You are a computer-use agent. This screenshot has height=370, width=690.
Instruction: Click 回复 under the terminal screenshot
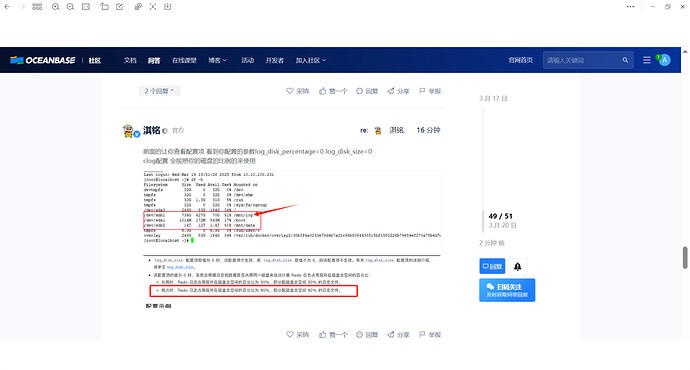(367, 334)
